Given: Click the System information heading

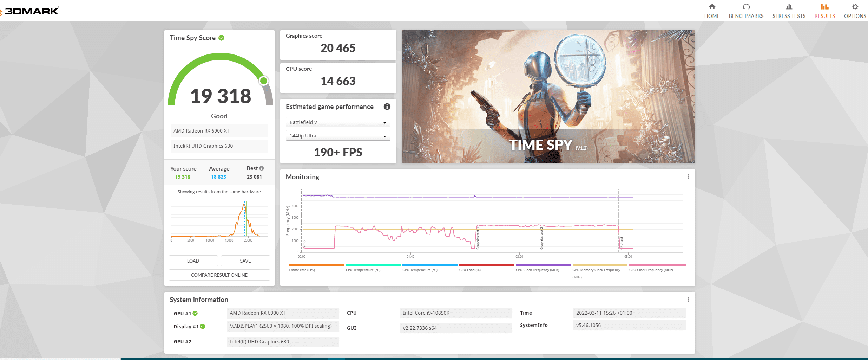Looking at the screenshot, I should tap(199, 300).
